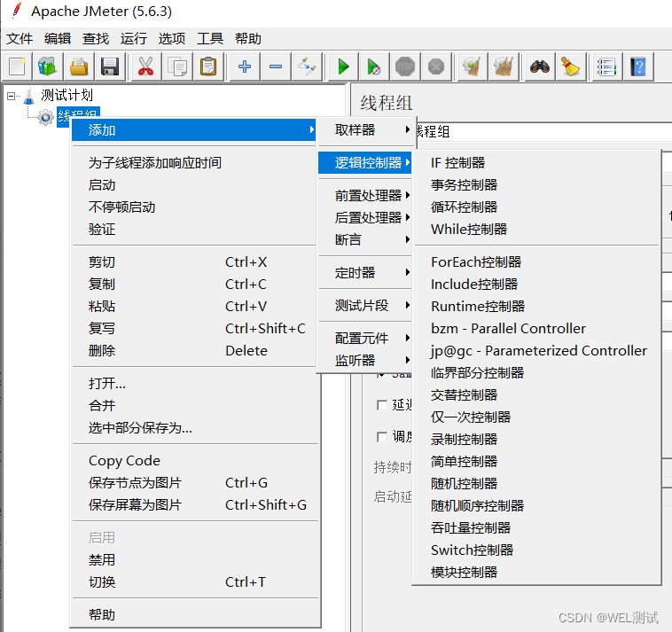The height and width of the screenshot is (632, 672).
Task: Select 保存节点为图片 in context menu
Action: click(194, 483)
